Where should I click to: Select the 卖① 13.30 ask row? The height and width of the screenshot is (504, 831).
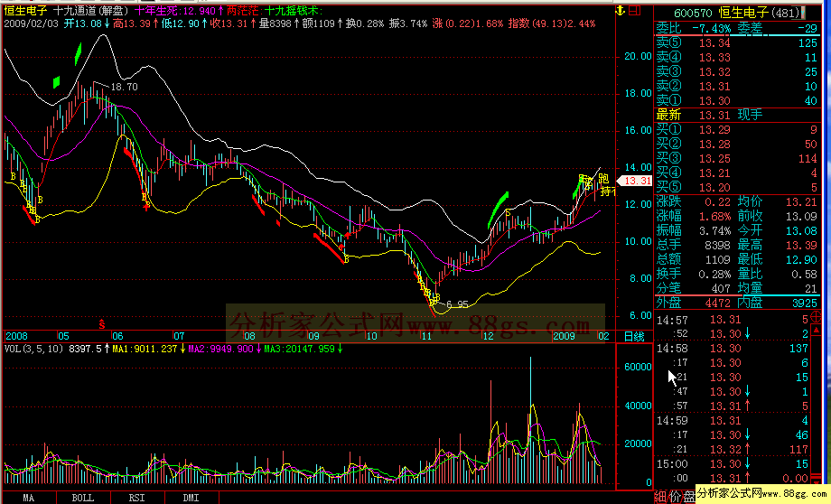click(x=737, y=100)
